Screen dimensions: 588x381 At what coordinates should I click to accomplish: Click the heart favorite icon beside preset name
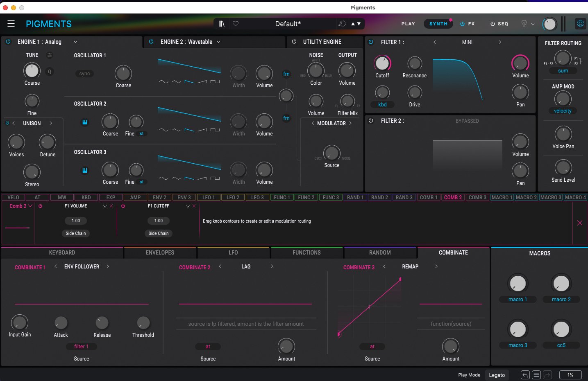(x=236, y=24)
